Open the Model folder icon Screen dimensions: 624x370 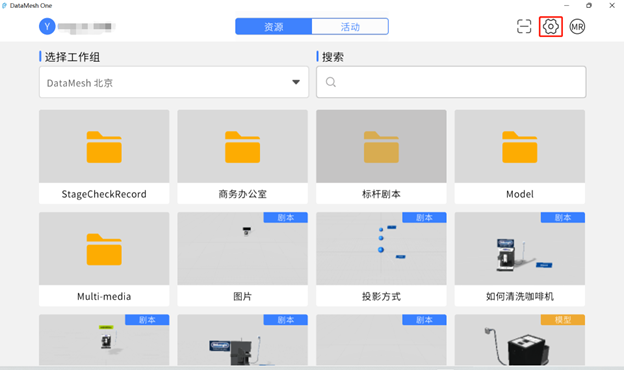tap(520, 147)
